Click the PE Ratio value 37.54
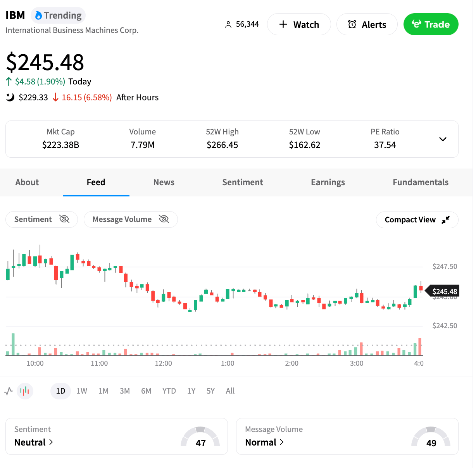This screenshot has height=468, width=476. point(385,145)
